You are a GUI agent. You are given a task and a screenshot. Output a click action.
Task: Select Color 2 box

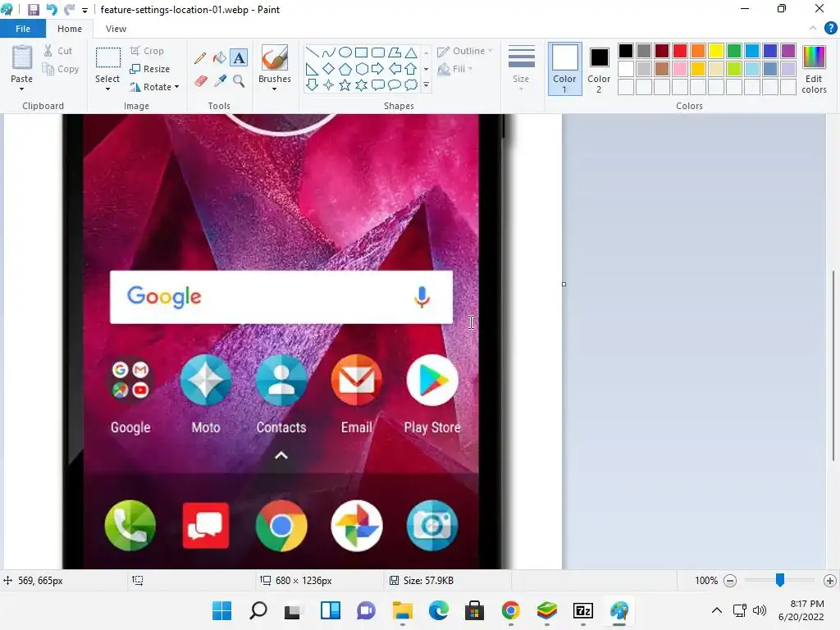click(x=599, y=69)
